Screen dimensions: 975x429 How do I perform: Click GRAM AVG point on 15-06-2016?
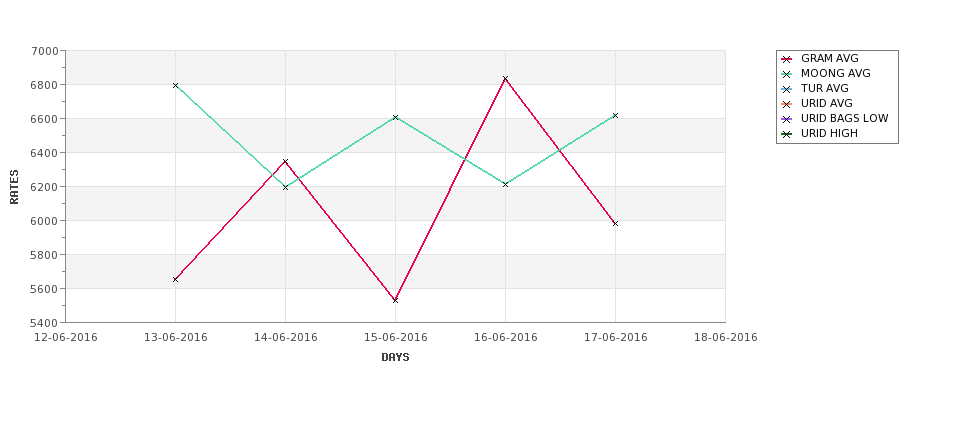(x=395, y=300)
